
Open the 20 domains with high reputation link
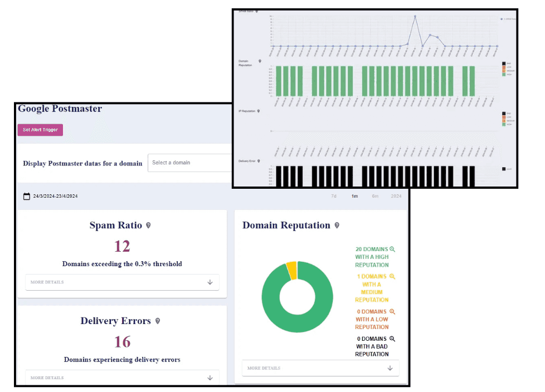coord(372,257)
